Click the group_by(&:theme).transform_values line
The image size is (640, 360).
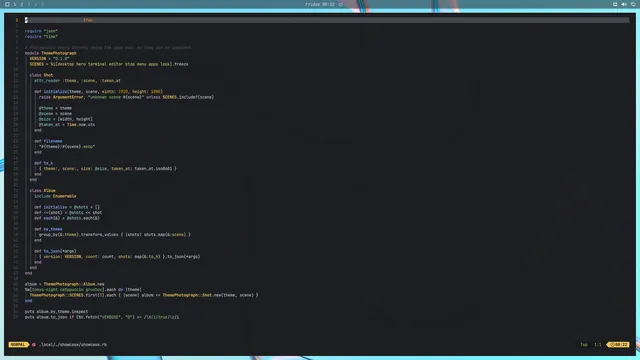pos(115,235)
